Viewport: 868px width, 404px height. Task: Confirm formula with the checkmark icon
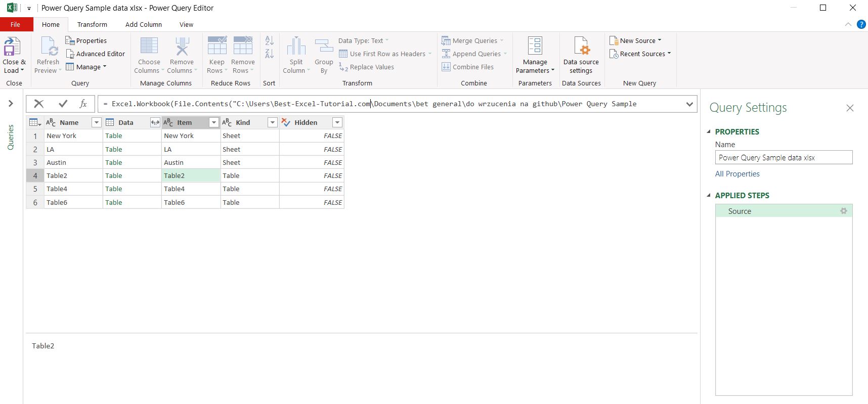point(63,104)
